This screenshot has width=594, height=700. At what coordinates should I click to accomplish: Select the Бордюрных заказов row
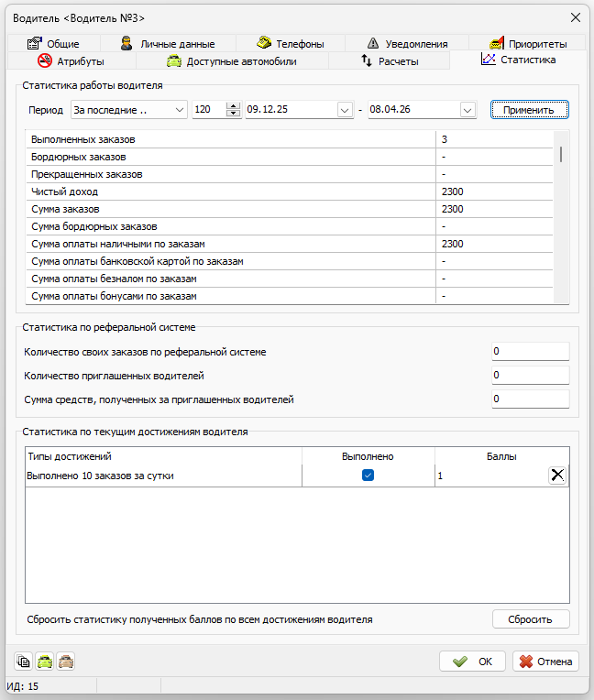tap(290, 157)
